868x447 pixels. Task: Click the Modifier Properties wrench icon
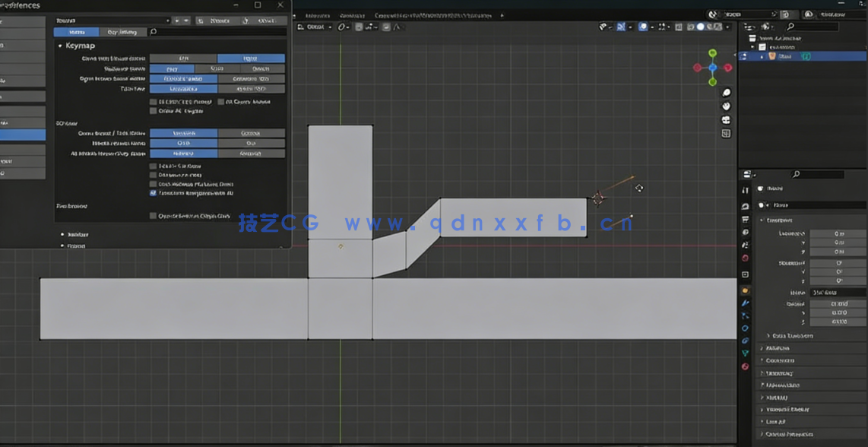pos(746,303)
